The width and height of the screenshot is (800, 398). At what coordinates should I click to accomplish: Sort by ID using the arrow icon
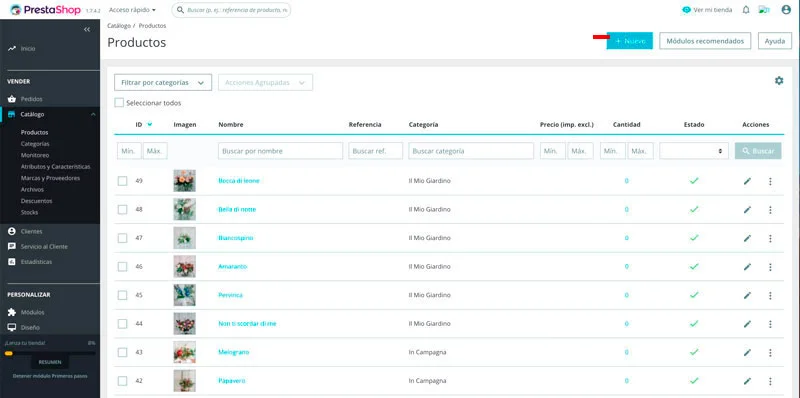tap(149, 124)
